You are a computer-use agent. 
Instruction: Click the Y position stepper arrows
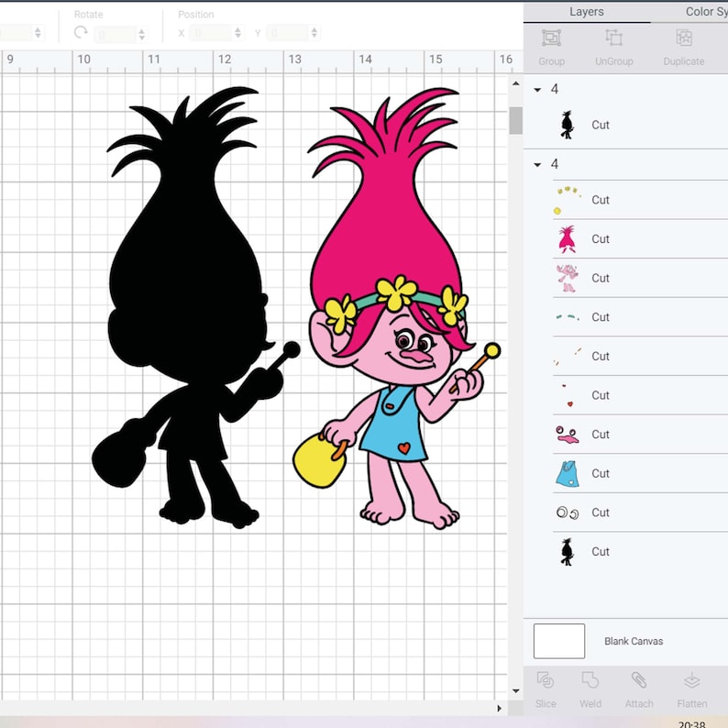[x=314, y=32]
